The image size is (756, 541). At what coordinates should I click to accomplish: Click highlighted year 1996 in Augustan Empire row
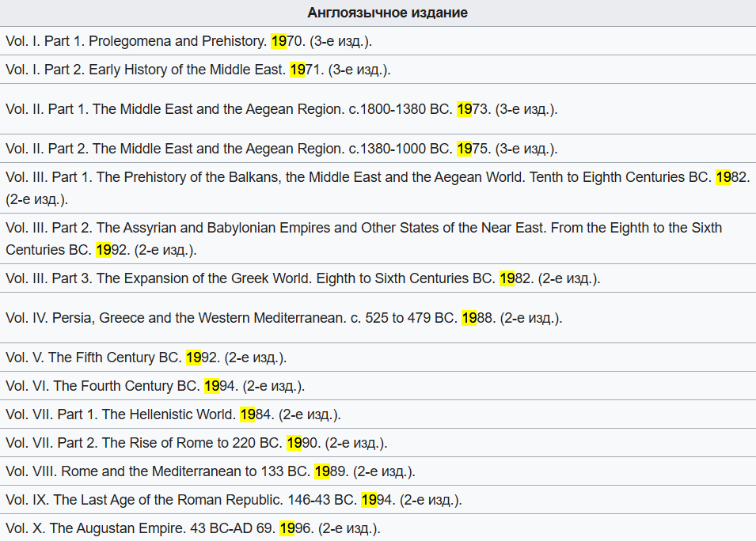click(295, 528)
